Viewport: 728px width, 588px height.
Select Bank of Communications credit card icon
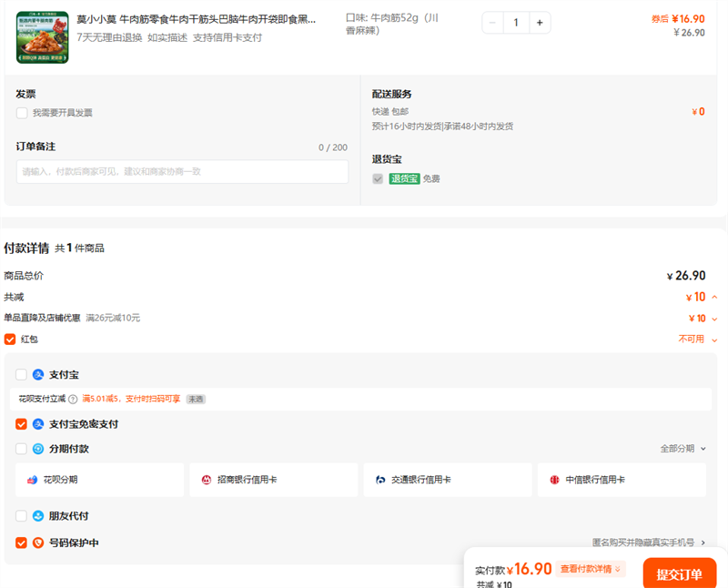coord(381,480)
